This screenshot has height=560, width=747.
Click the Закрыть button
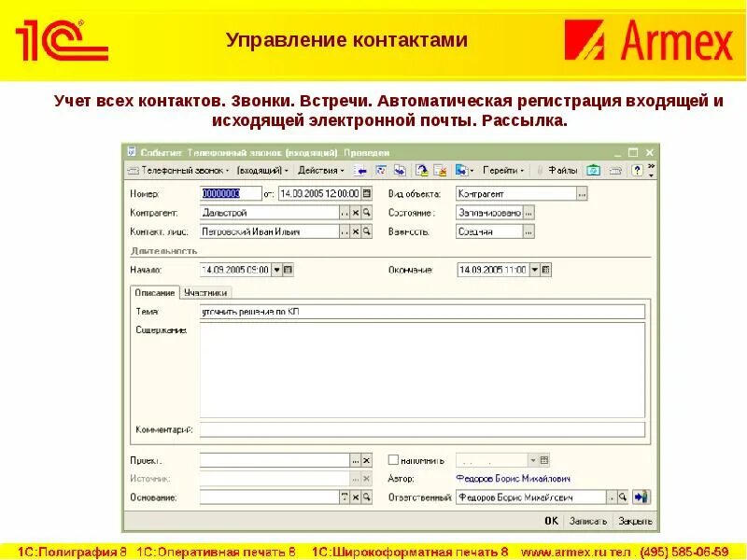(635, 521)
